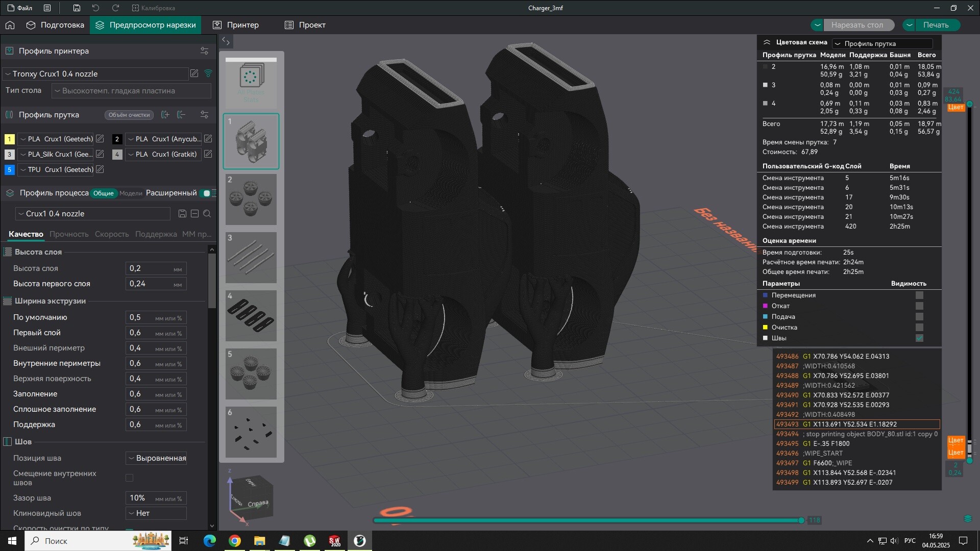Toggle Швы visibility checkbox

coord(919,338)
